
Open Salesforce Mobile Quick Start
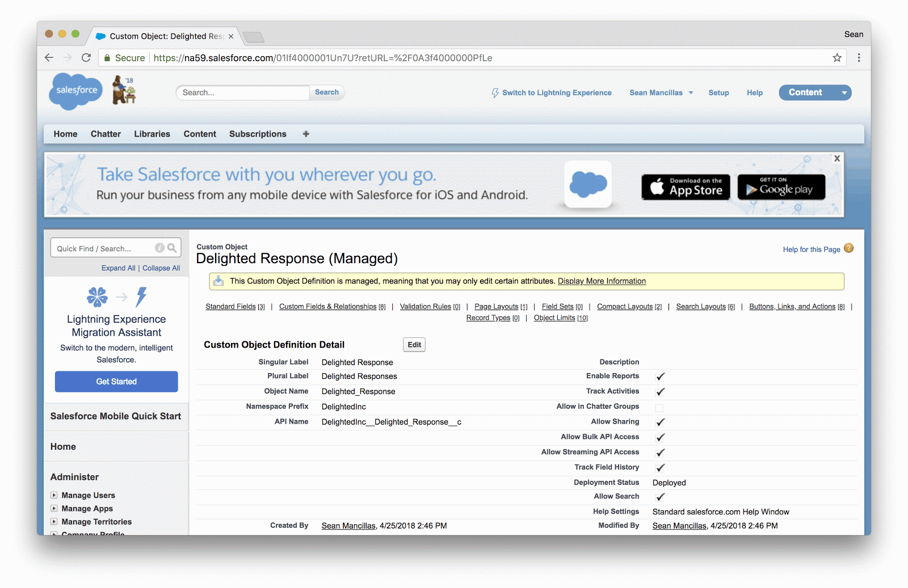[116, 416]
